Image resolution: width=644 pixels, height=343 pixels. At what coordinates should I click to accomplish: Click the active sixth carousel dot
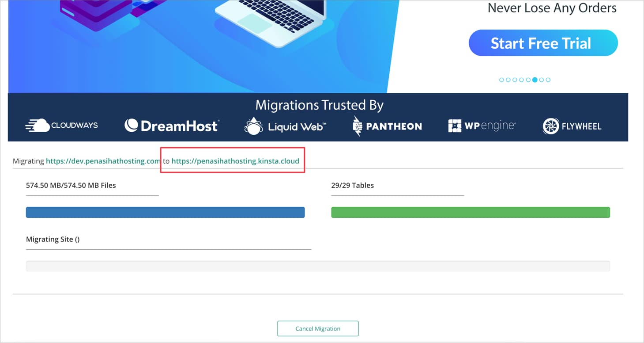pos(535,80)
